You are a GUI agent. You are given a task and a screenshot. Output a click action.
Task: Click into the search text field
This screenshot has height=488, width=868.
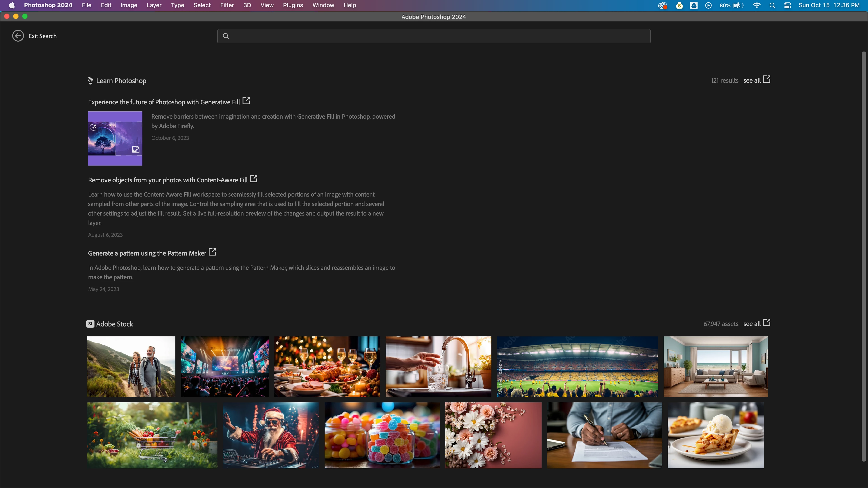point(438,36)
